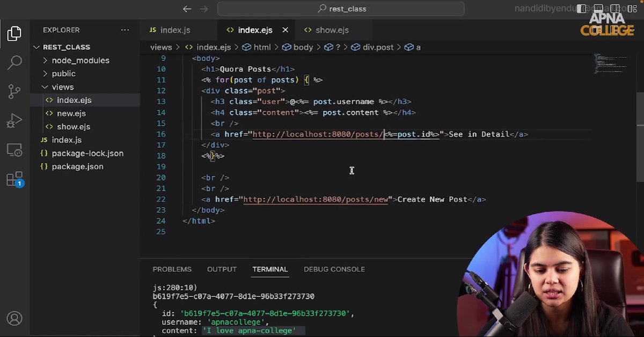Click the body breadcrumb segment
Image resolution: width=644 pixels, height=337 pixels.
(x=297, y=47)
